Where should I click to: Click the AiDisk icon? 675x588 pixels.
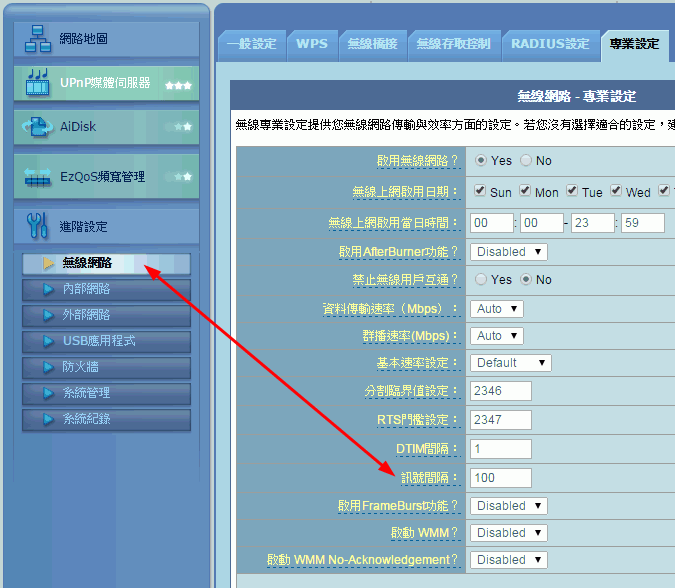coord(37,127)
